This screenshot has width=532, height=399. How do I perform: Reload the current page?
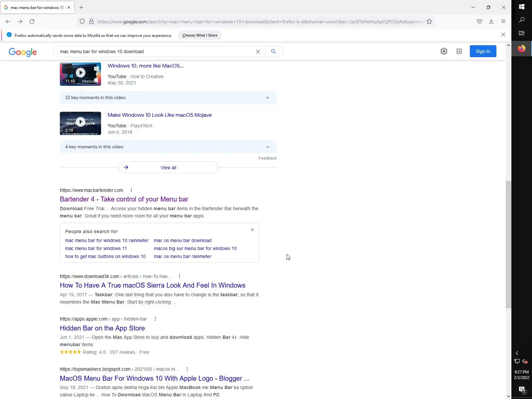click(x=32, y=22)
